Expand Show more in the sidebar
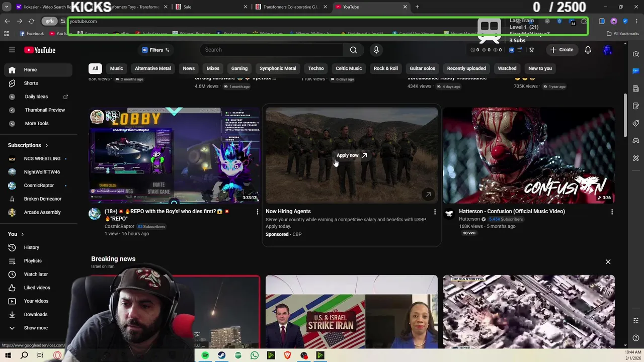Screen dimensions: 644x362 pyautogui.click(x=39, y=328)
